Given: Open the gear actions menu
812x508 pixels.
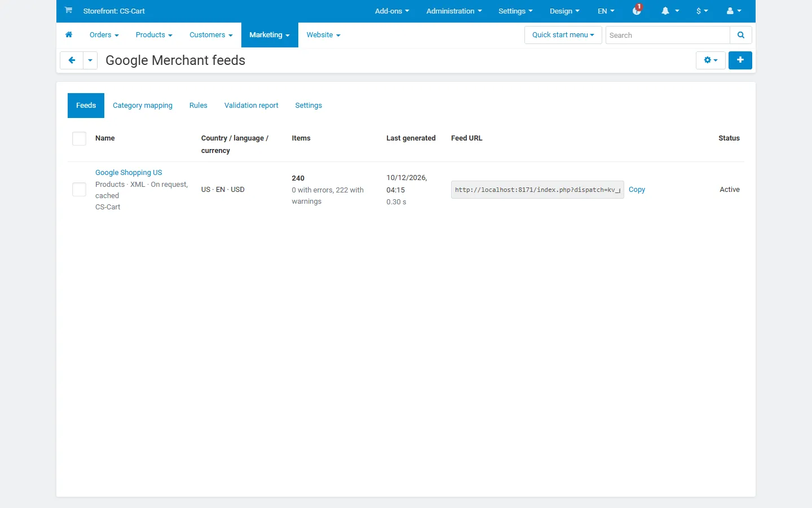Looking at the screenshot, I should click(x=710, y=60).
